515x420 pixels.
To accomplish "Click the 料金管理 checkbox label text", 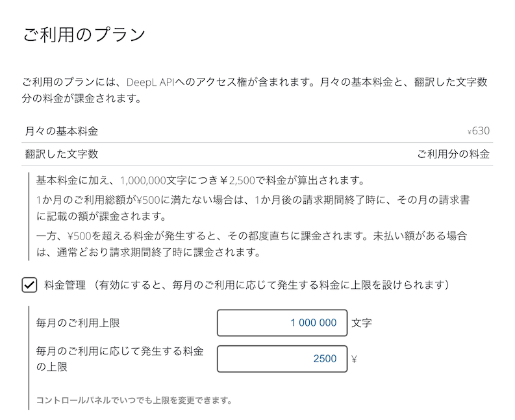I will (65, 285).
